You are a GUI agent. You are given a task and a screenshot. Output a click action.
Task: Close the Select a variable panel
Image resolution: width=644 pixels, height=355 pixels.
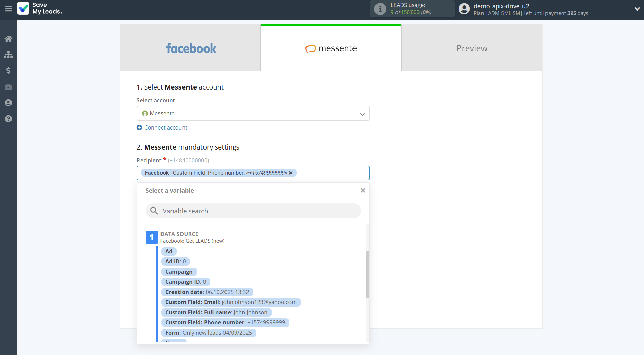point(363,190)
